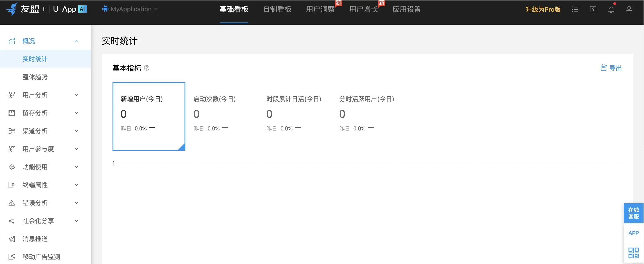644x264 pixels.
Task: Open the list menu icon in header
Action: (x=575, y=9)
